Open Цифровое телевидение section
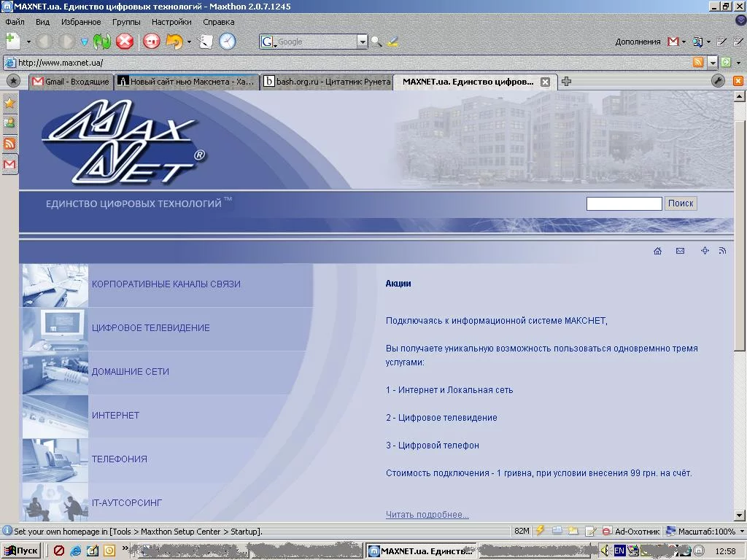Image resolution: width=747 pixels, height=560 pixels. [150, 328]
